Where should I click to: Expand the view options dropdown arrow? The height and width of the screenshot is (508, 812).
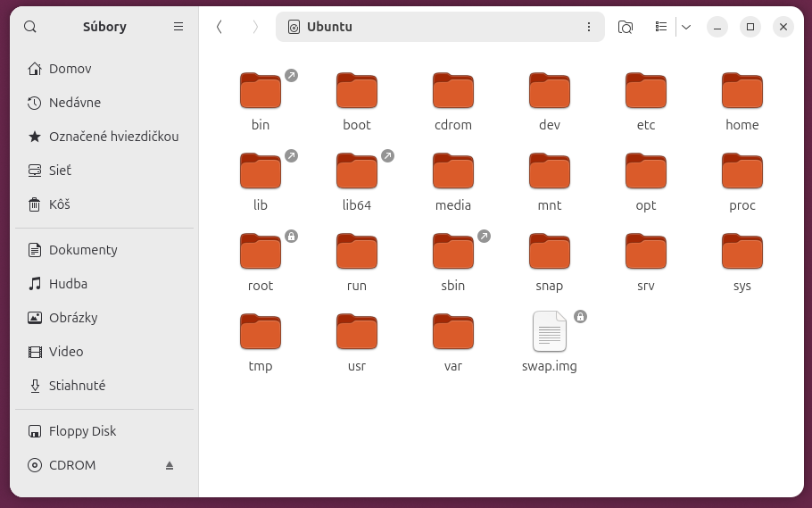point(686,27)
